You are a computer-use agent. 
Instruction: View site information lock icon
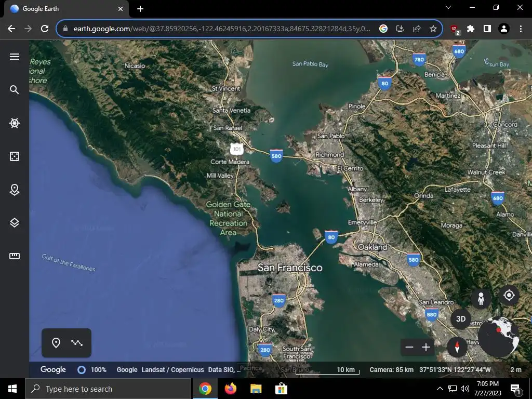tap(65, 29)
